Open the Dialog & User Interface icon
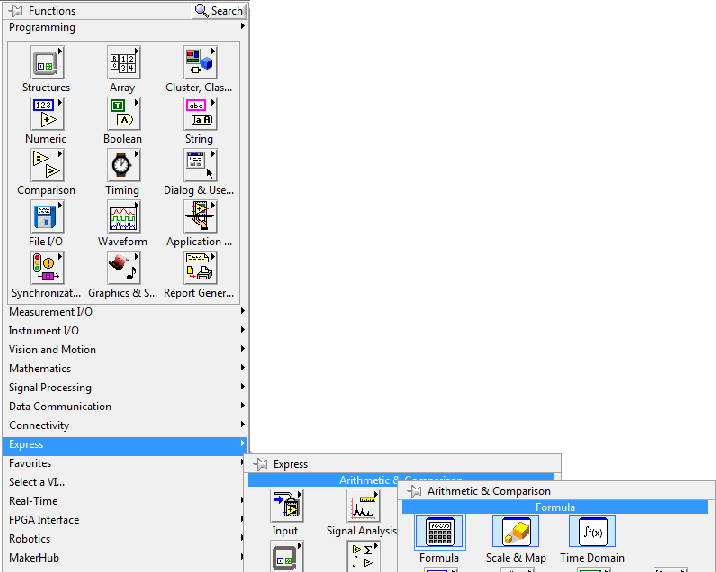 [200, 165]
